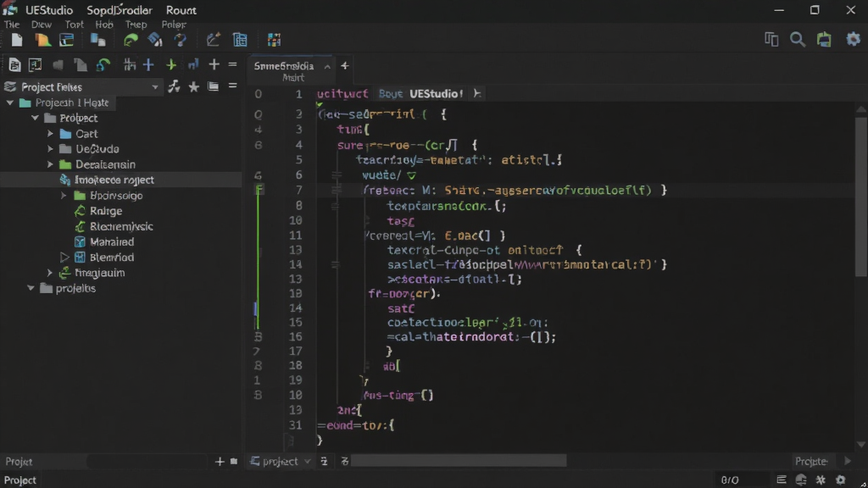Open the Hob menu
868x488 pixels.
(x=104, y=25)
